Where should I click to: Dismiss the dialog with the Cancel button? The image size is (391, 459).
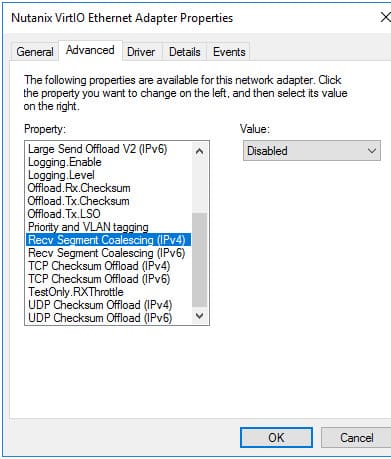point(356,437)
